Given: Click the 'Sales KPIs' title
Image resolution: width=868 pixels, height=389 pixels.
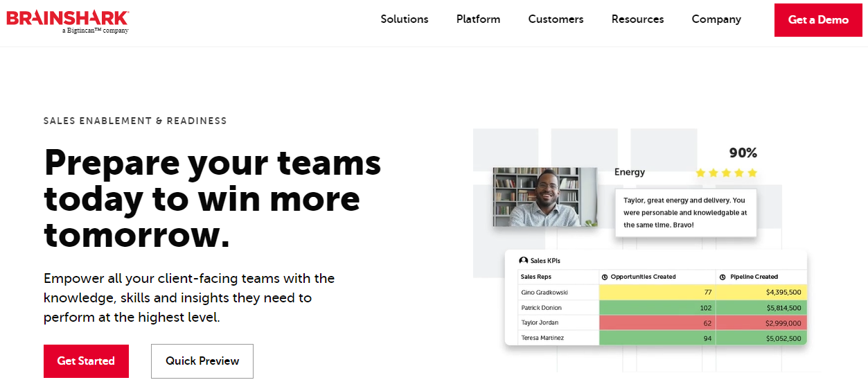Looking at the screenshot, I should [x=545, y=261].
